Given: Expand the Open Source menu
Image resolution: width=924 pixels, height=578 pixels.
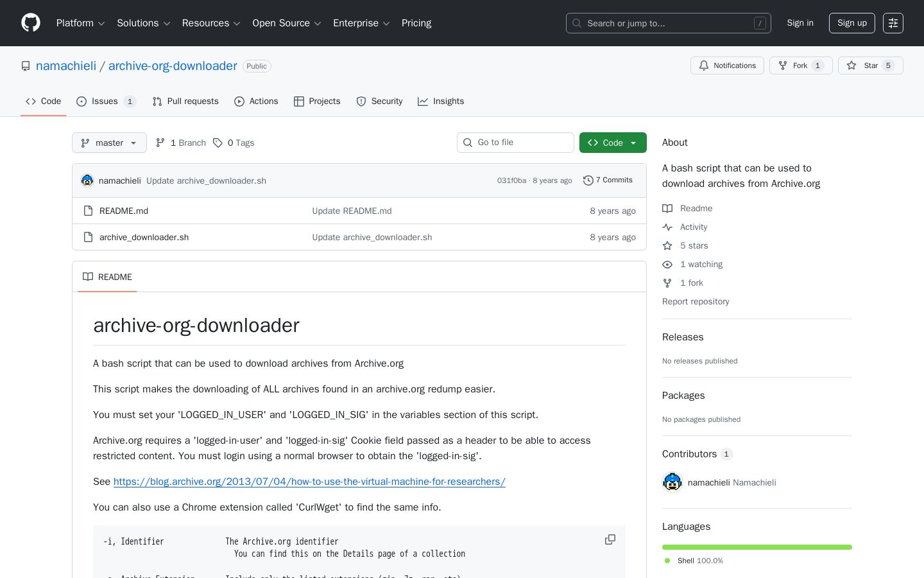Looking at the screenshot, I should [287, 23].
